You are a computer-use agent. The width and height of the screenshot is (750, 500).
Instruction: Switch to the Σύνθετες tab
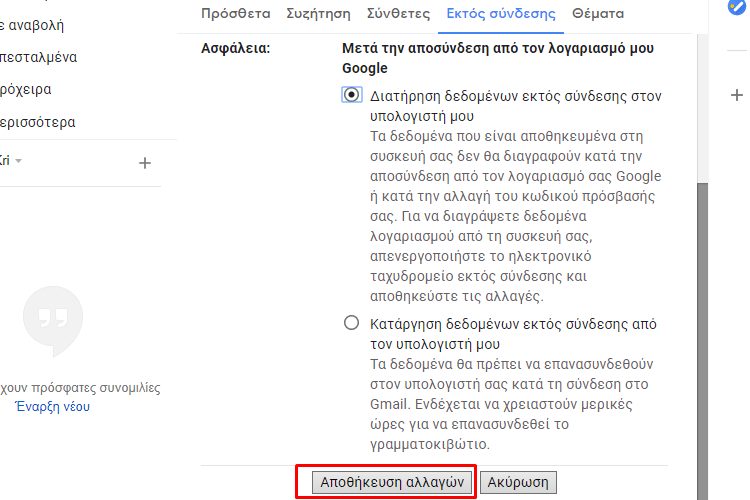[x=398, y=13]
